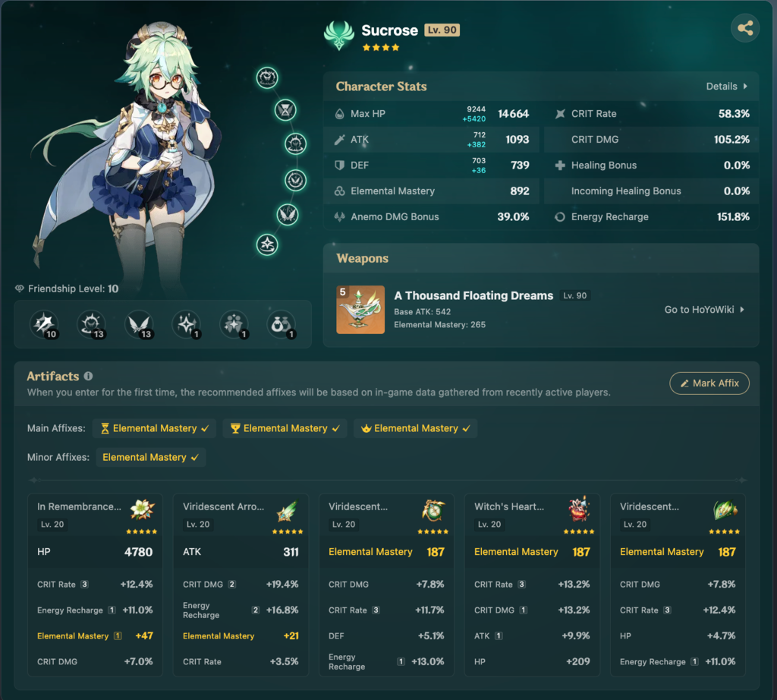Image resolution: width=777 pixels, height=700 pixels.
Task: Click the ATK sword icon
Action: [x=339, y=140]
